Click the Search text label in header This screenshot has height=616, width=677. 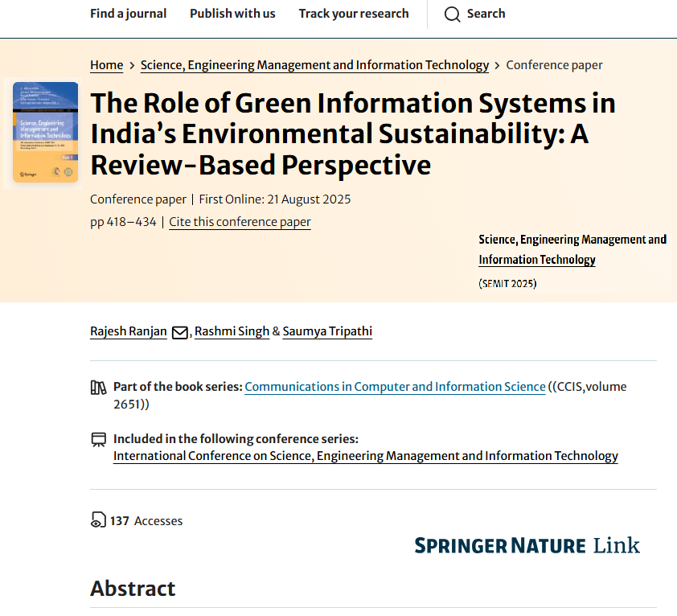(x=486, y=14)
